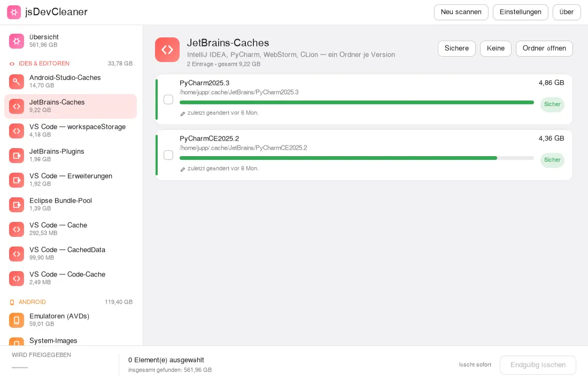Click pencil icon beside 'vor 6 Mon.'
The width and height of the screenshot is (588, 385).
tap(183, 113)
